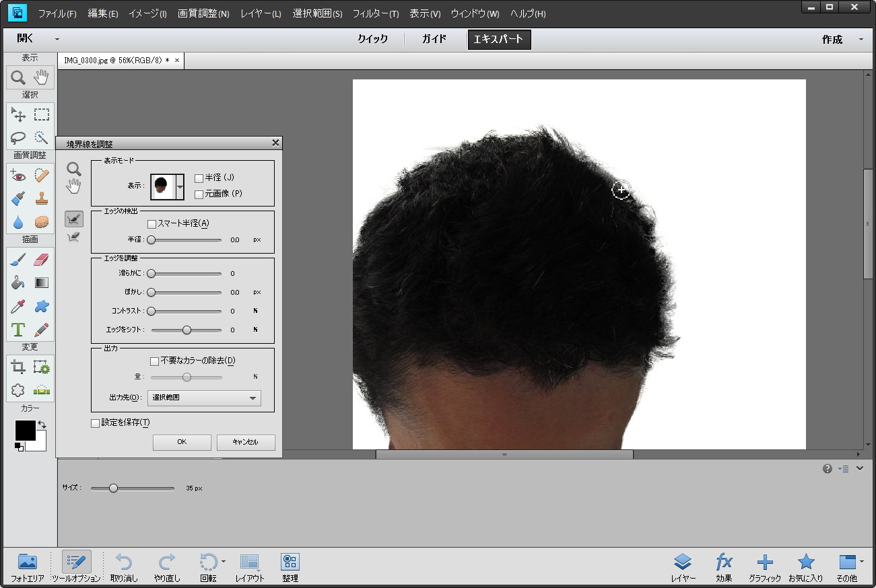The height and width of the screenshot is (588, 876).
Task: Click the やり直し redo button
Action: coord(167,567)
